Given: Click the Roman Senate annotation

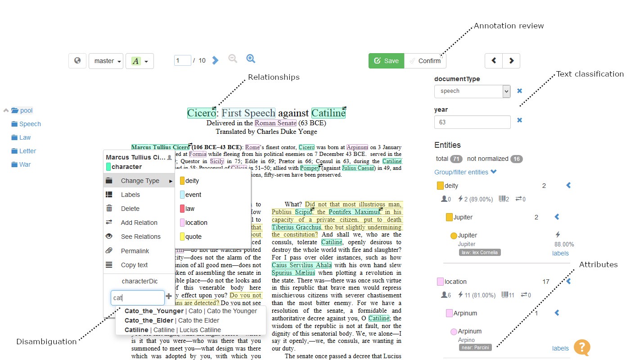Looking at the screenshot, I should pos(275,123).
